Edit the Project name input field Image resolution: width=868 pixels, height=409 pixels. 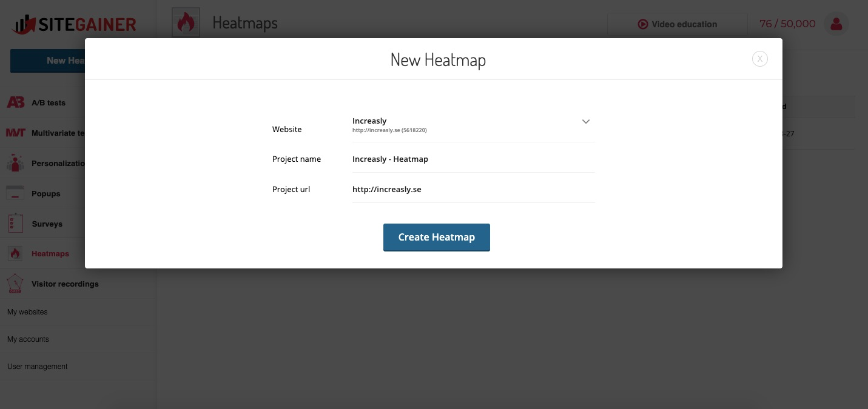pos(474,159)
